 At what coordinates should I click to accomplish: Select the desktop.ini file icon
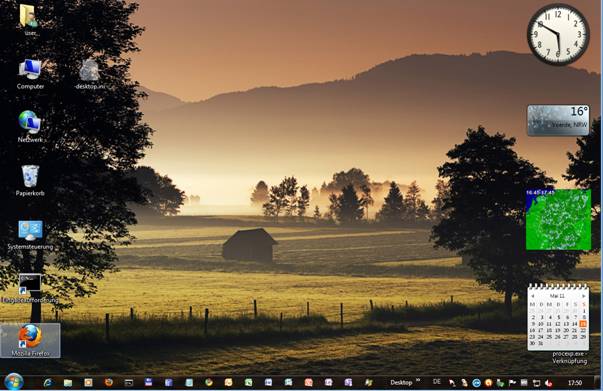tap(90, 74)
